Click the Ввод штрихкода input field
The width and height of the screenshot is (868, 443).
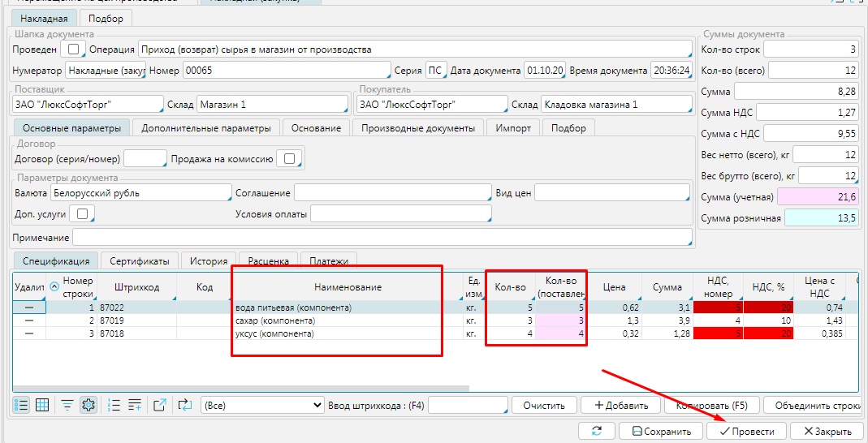(468, 405)
